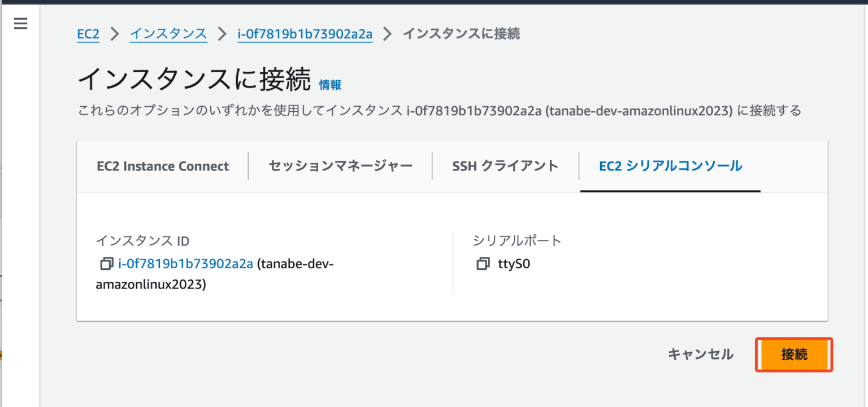Click the dark AWS top navigation bar

click(x=434, y=3)
